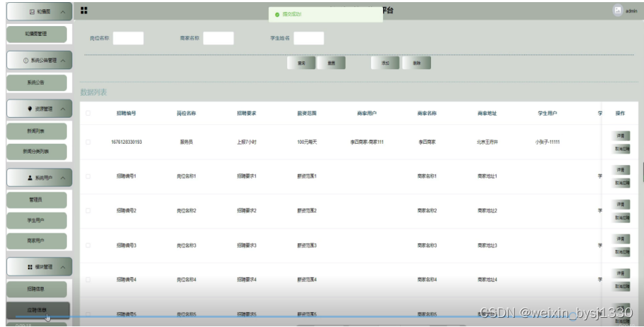Check the box for row 招聘编号2
The image size is (644, 327).
coord(88,211)
